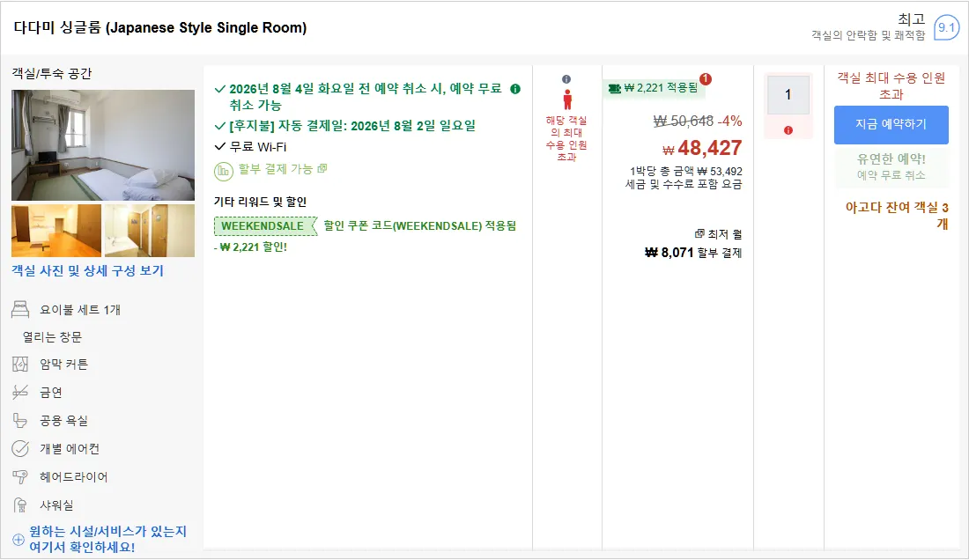The image size is (969, 560).
Task: Click the 할부 결제 가능 link
Action: pyautogui.click(x=276, y=169)
